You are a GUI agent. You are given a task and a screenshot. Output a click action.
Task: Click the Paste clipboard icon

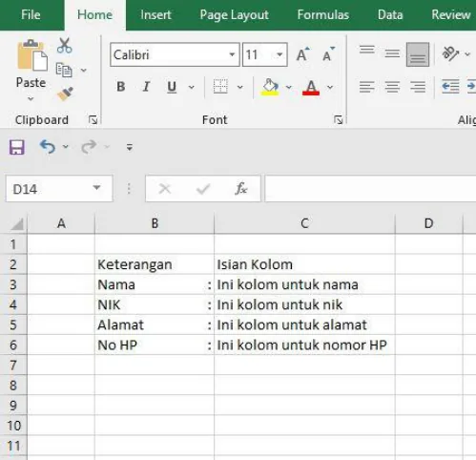[32, 55]
